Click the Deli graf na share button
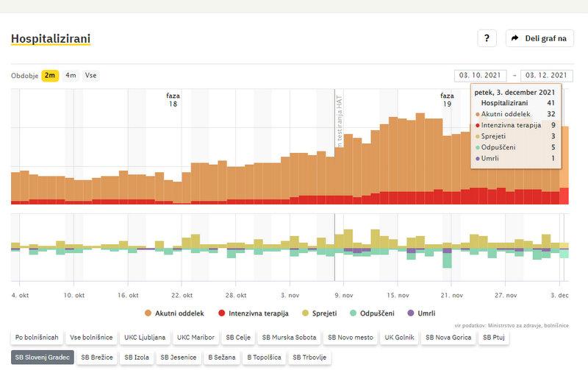Viewport: 588px width, 370px height. tap(540, 38)
